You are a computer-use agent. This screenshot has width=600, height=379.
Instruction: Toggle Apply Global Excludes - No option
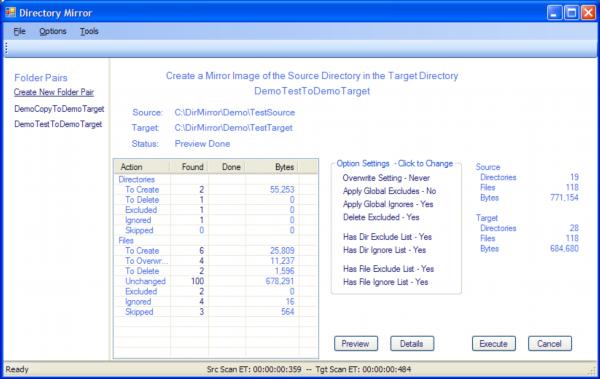390,191
